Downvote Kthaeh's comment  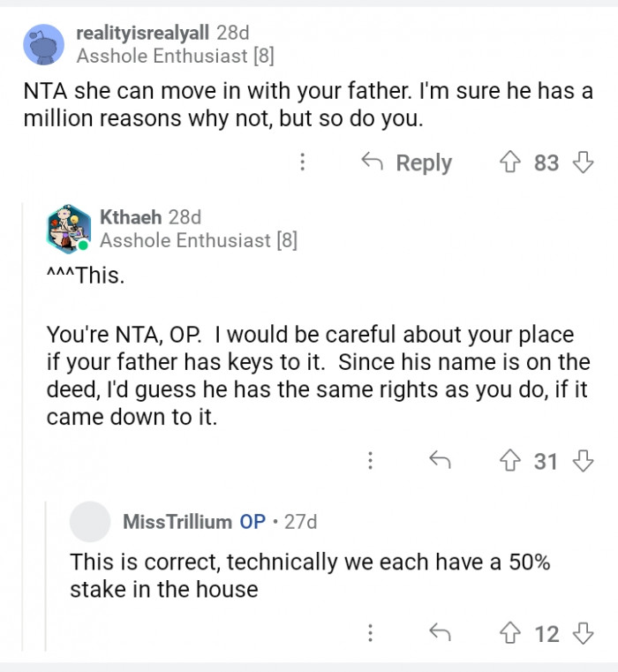(582, 460)
